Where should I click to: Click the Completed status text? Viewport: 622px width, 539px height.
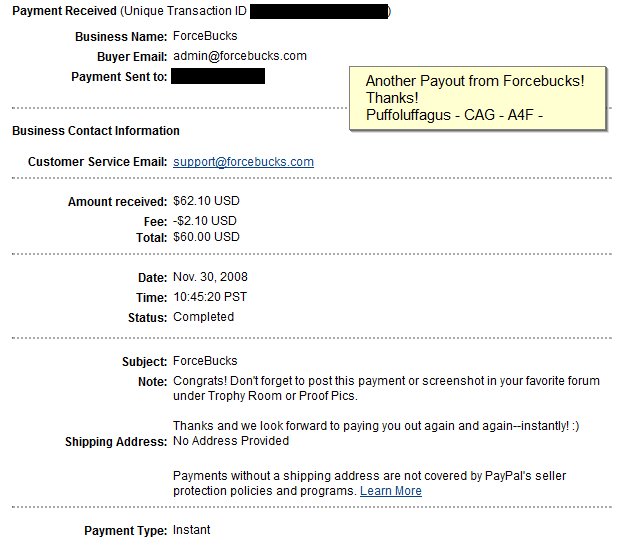[x=203, y=317]
